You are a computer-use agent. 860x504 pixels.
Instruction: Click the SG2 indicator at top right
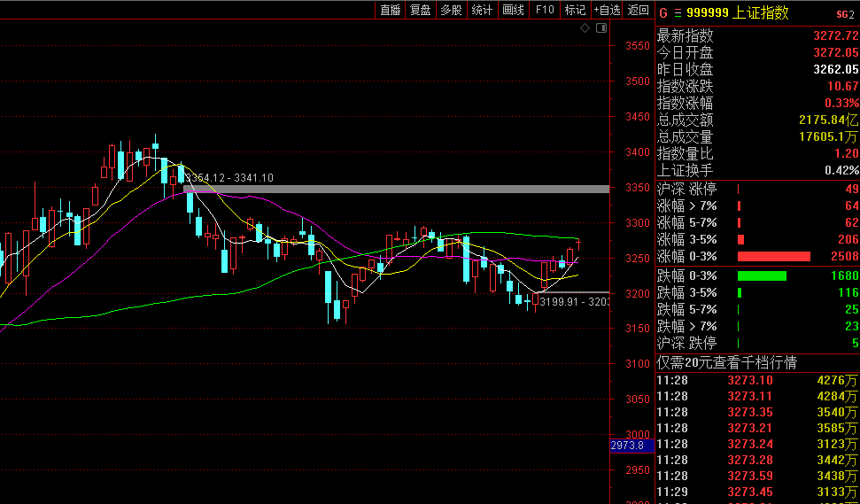[x=845, y=13]
